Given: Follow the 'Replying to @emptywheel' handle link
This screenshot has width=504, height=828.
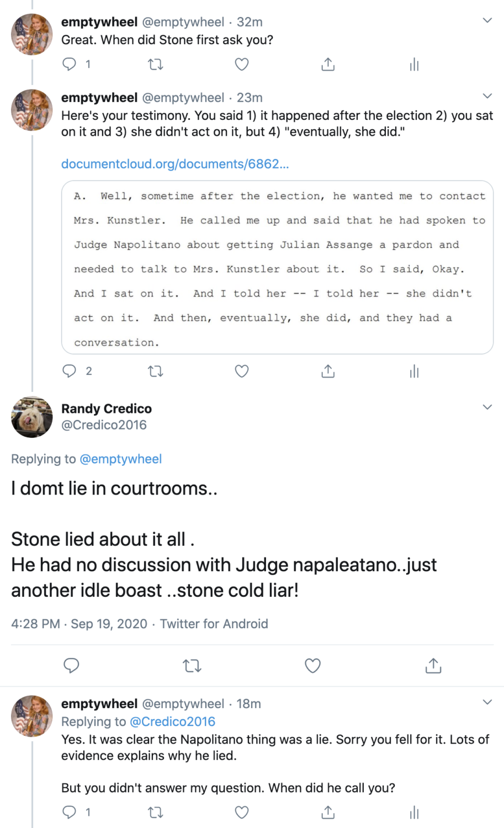Looking at the screenshot, I should pyautogui.click(x=121, y=459).
